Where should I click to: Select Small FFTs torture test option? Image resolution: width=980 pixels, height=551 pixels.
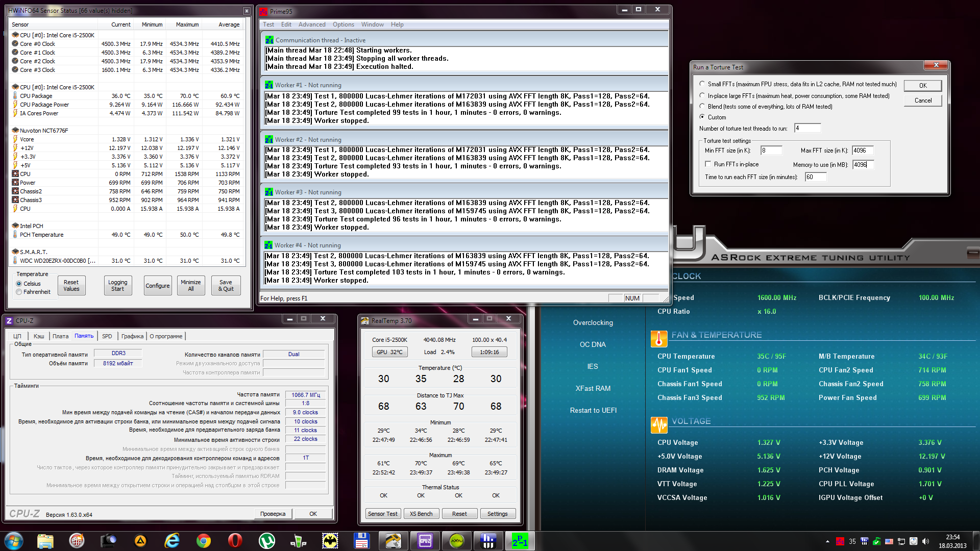[x=702, y=84]
